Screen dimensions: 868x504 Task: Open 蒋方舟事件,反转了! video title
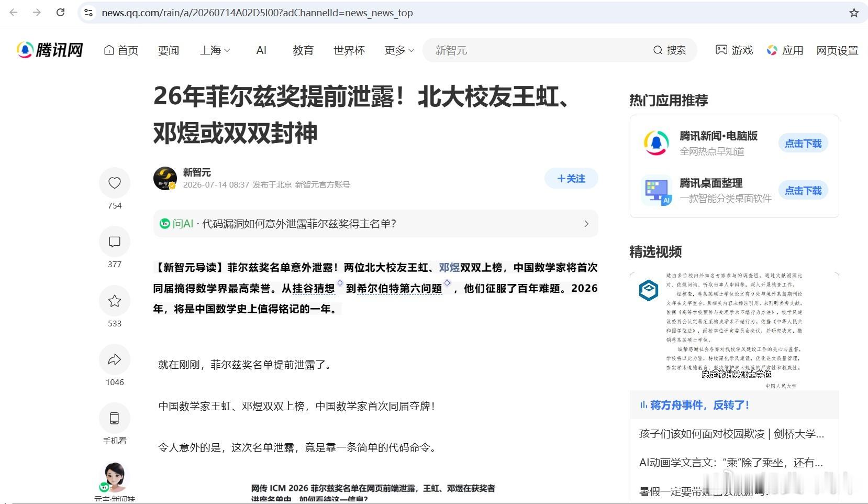[x=699, y=405]
